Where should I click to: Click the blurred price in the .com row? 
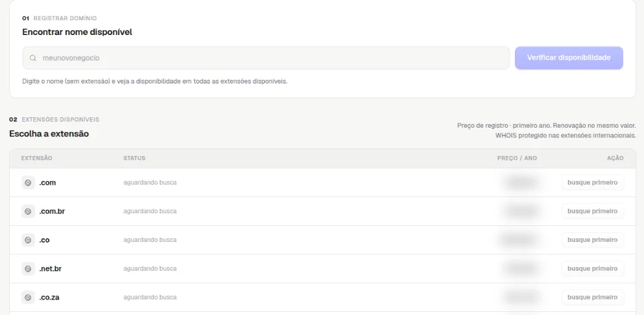(520, 182)
